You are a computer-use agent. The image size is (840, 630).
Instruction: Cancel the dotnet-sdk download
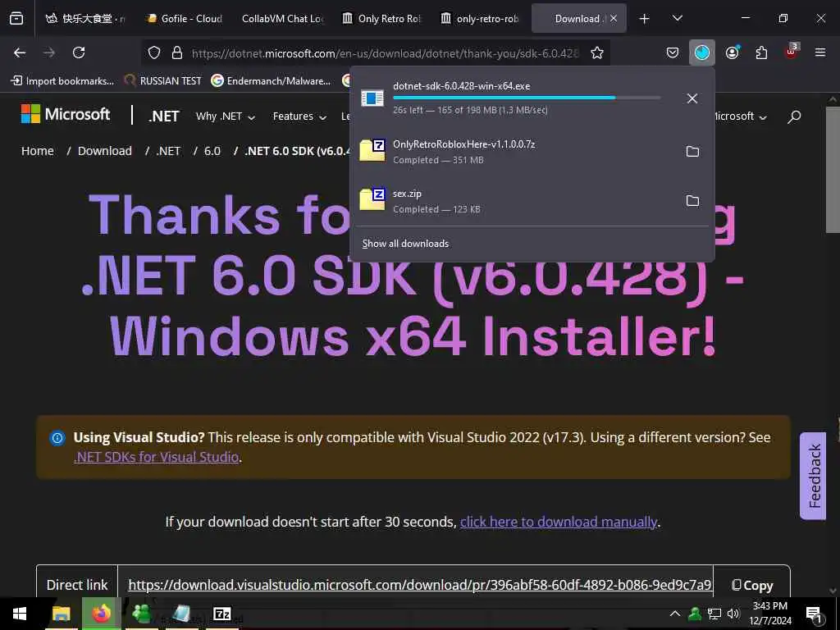(x=692, y=98)
